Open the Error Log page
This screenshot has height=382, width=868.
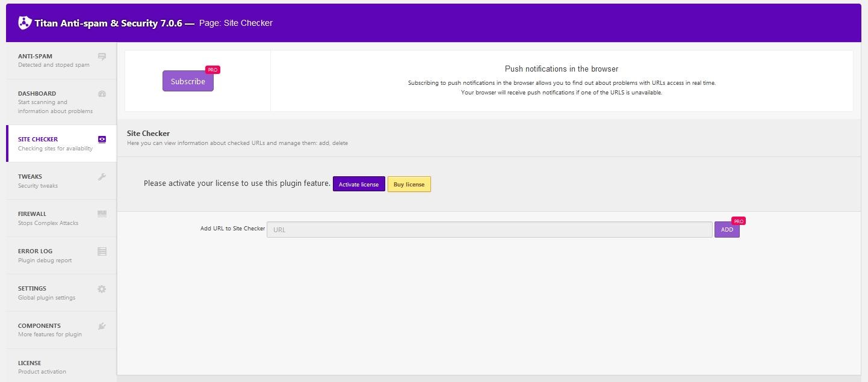point(61,256)
